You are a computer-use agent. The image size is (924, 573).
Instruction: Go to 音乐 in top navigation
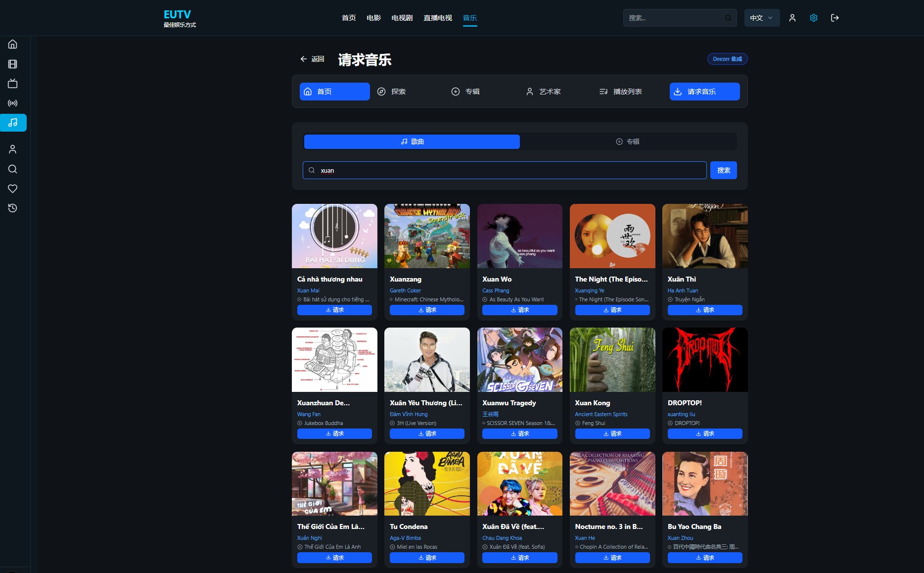pos(470,18)
